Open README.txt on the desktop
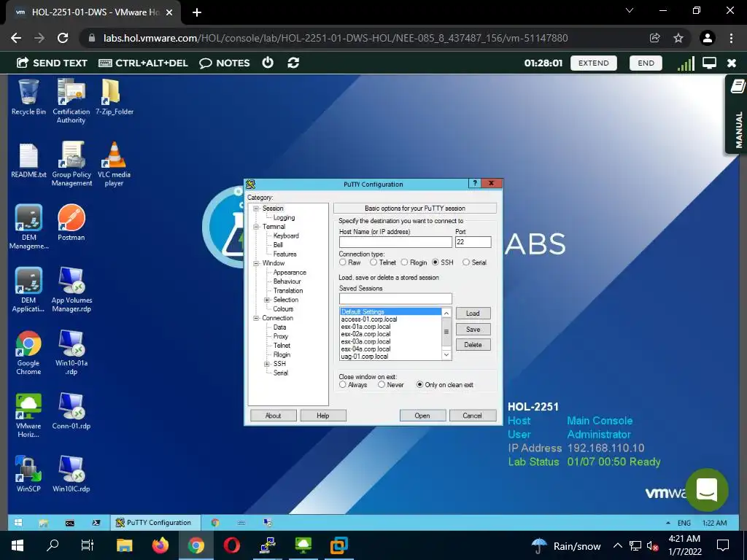This screenshot has width=747, height=560. coord(28,160)
